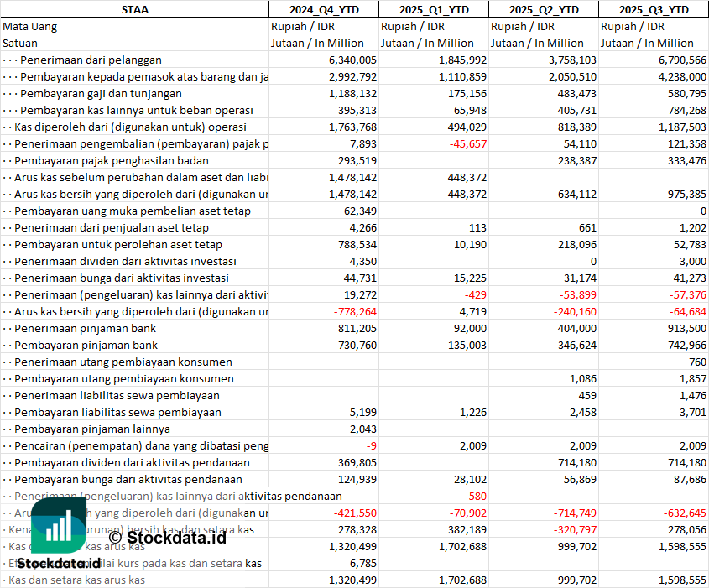The image size is (709, 588).
Task: Click Pembayaran untuk perolehan aset tetap label
Action: (118, 244)
